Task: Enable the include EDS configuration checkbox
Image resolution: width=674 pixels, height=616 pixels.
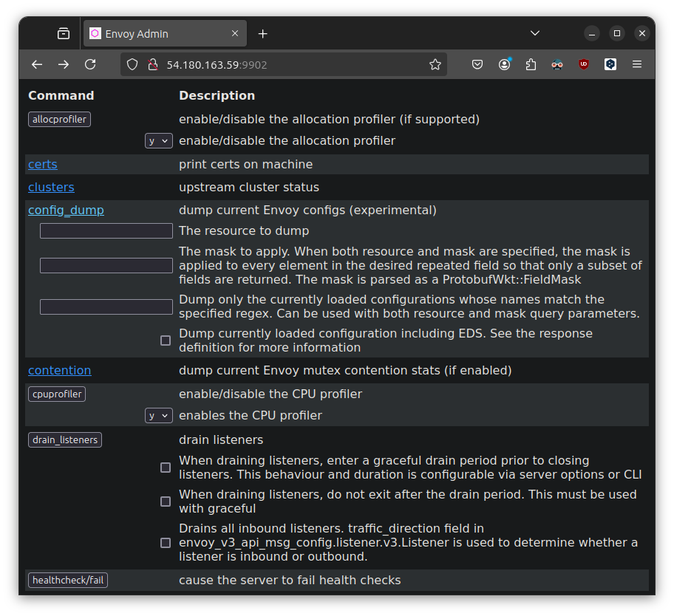Action: coord(166,340)
